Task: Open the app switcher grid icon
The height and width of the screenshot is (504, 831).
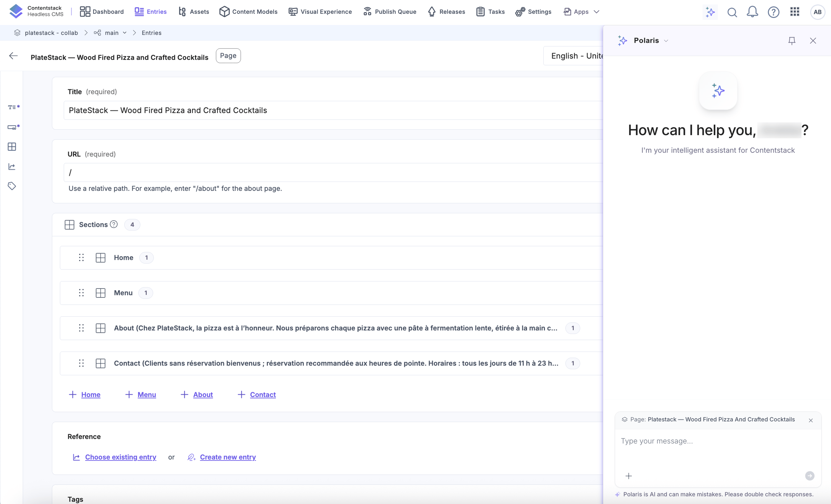Action: click(795, 12)
